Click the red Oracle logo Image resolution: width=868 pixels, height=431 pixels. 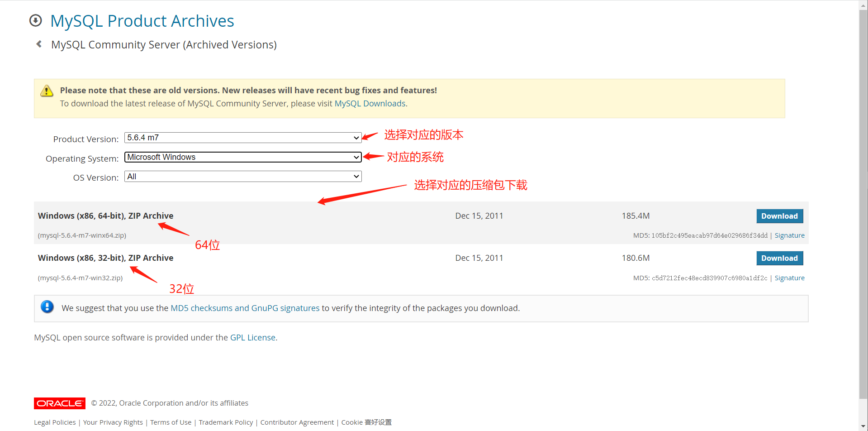pos(60,403)
